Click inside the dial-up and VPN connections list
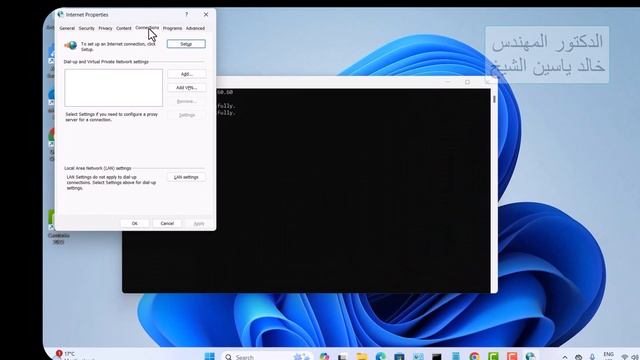Image resolution: width=640 pixels, height=360 pixels. pos(113,88)
